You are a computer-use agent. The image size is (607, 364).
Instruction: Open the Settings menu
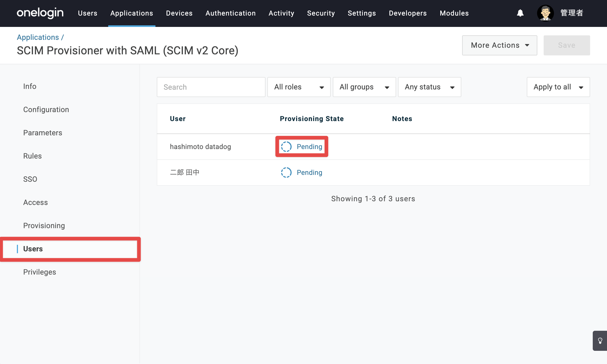362,13
